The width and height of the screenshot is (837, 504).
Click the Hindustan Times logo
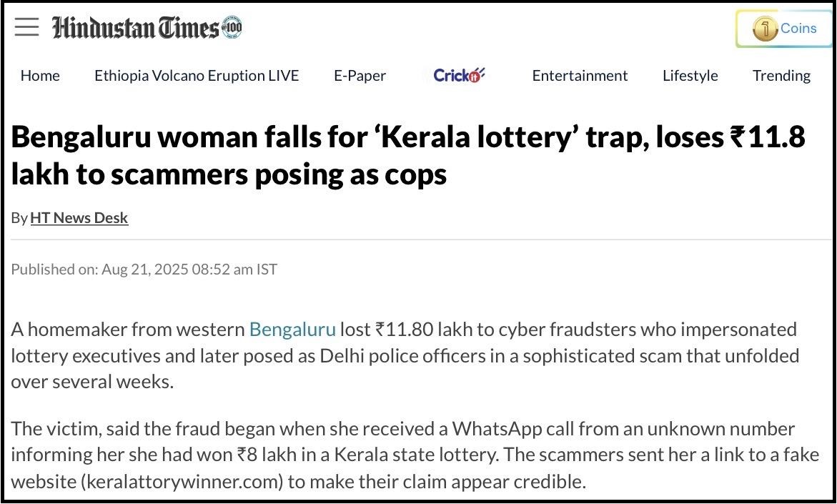pyautogui.click(x=136, y=28)
